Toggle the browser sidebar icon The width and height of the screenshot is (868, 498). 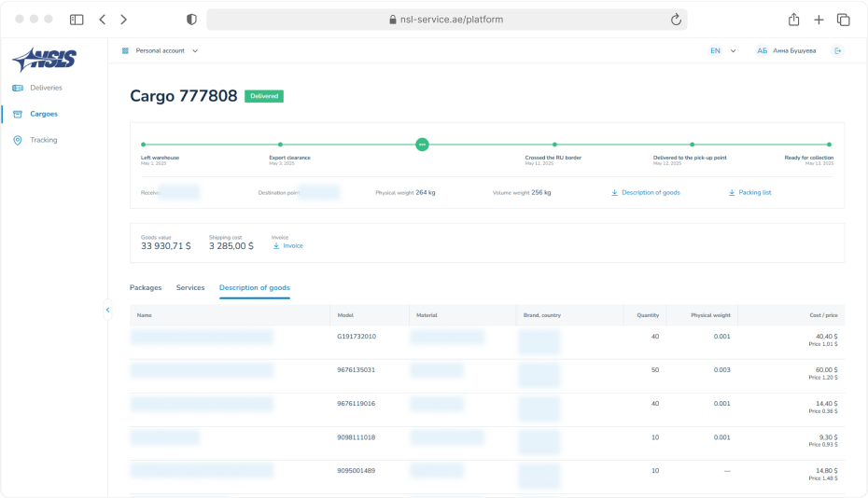pyautogui.click(x=77, y=20)
